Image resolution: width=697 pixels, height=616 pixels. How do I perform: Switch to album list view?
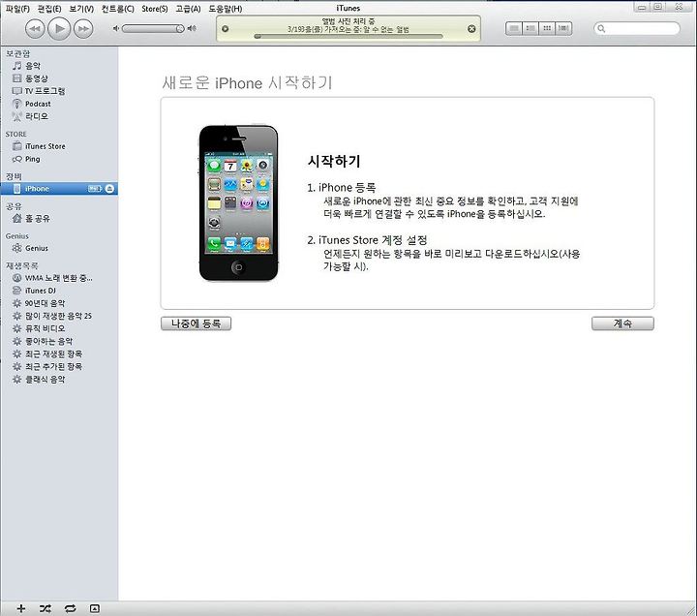click(x=530, y=28)
